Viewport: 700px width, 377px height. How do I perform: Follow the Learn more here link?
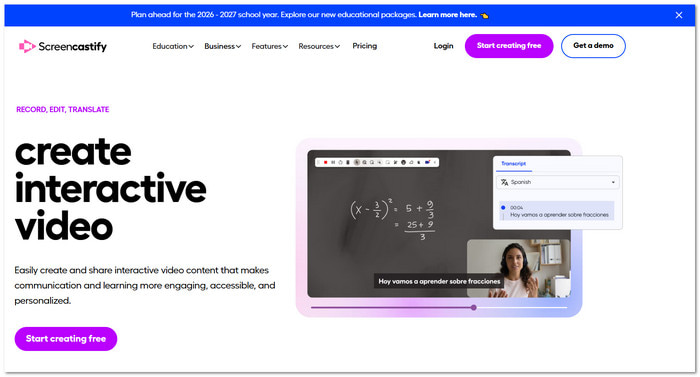448,15
